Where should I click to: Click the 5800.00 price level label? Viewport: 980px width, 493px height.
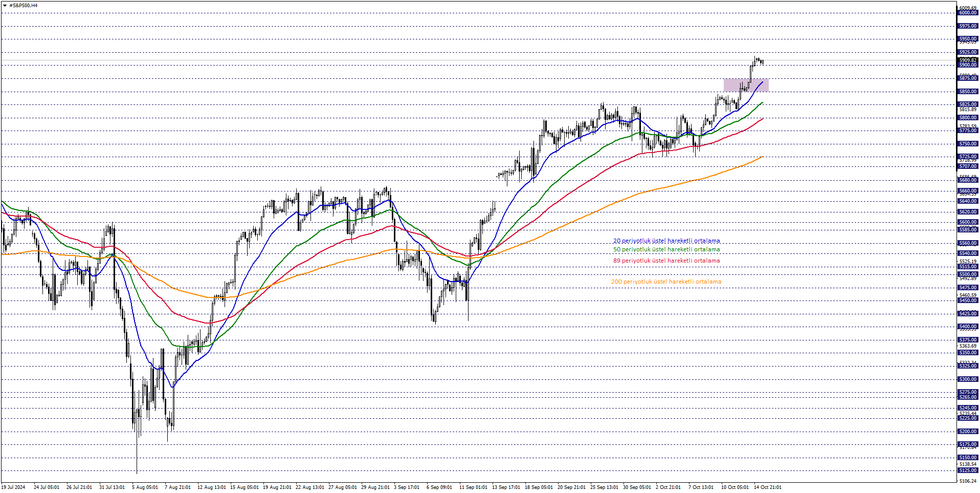pyautogui.click(x=968, y=118)
